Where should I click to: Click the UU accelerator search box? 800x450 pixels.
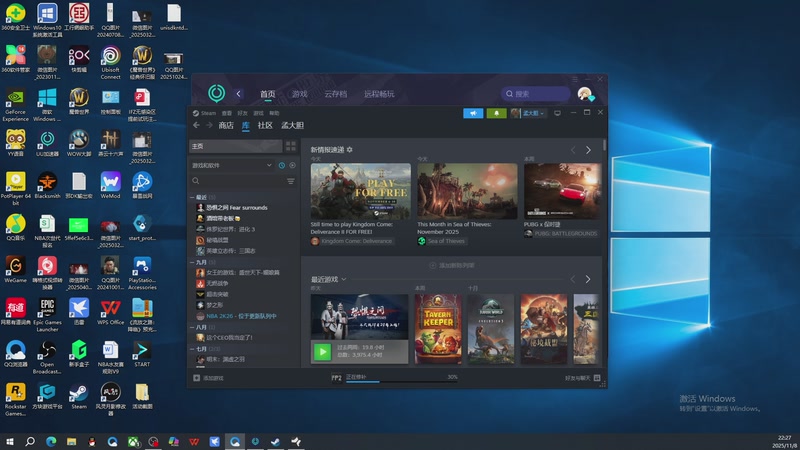pyautogui.click(x=536, y=94)
